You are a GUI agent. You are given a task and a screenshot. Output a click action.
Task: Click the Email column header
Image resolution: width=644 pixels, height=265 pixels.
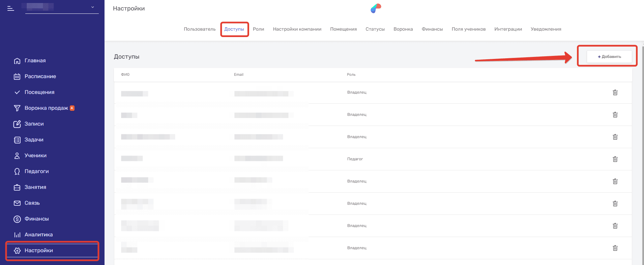(x=238, y=74)
